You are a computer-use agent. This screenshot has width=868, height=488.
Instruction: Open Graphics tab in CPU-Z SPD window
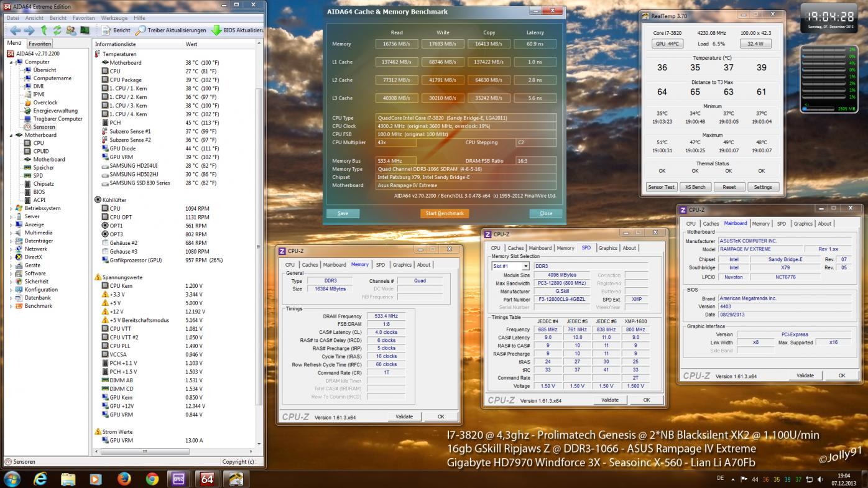click(x=607, y=247)
